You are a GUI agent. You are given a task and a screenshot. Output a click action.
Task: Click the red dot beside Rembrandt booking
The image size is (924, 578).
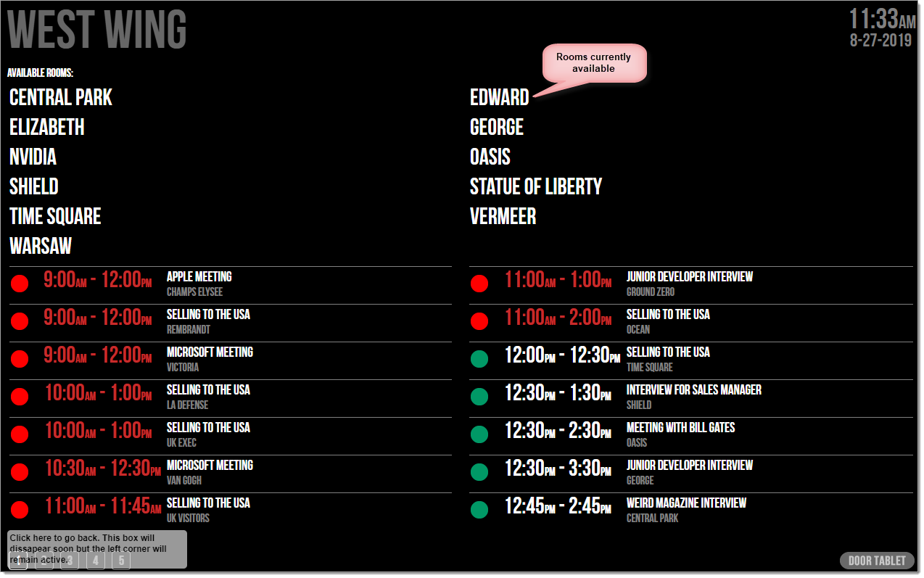[x=20, y=321]
